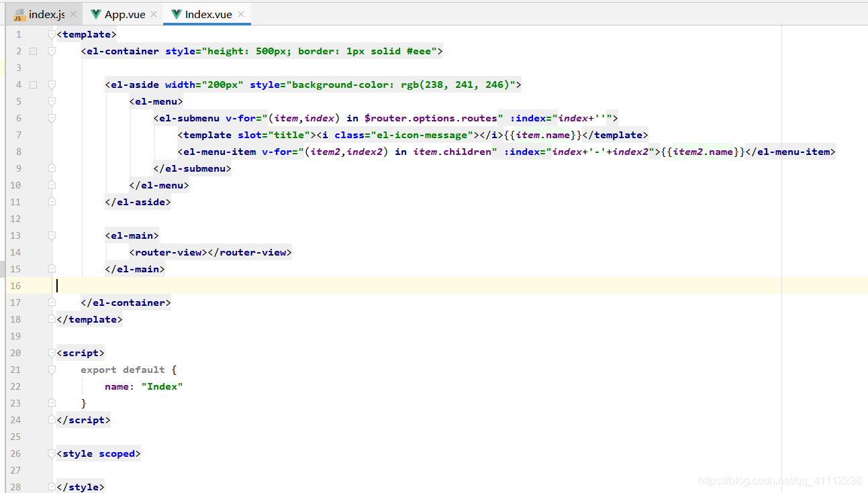Screen dimensions: 868x493
Task: Click fold marker at closing style tag
Action: [52, 487]
